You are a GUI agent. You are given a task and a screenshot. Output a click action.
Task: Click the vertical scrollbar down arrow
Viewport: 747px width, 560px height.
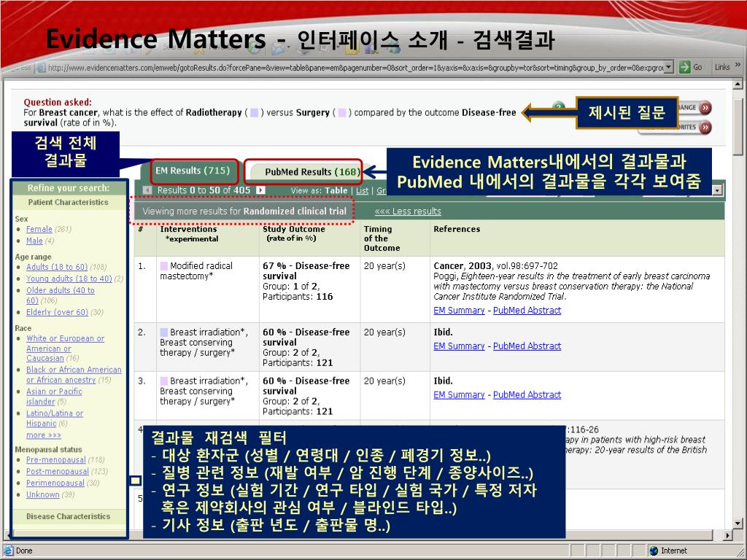(738, 524)
